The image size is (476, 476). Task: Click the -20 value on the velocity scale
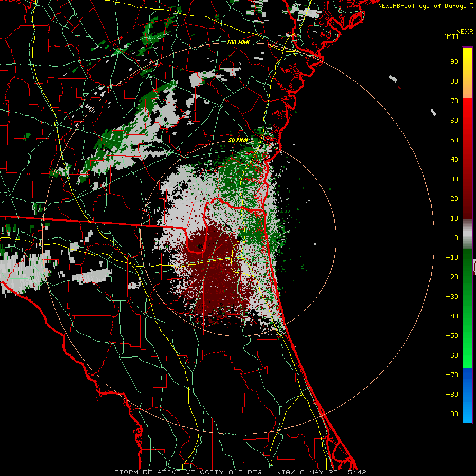[x=452, y=277]
